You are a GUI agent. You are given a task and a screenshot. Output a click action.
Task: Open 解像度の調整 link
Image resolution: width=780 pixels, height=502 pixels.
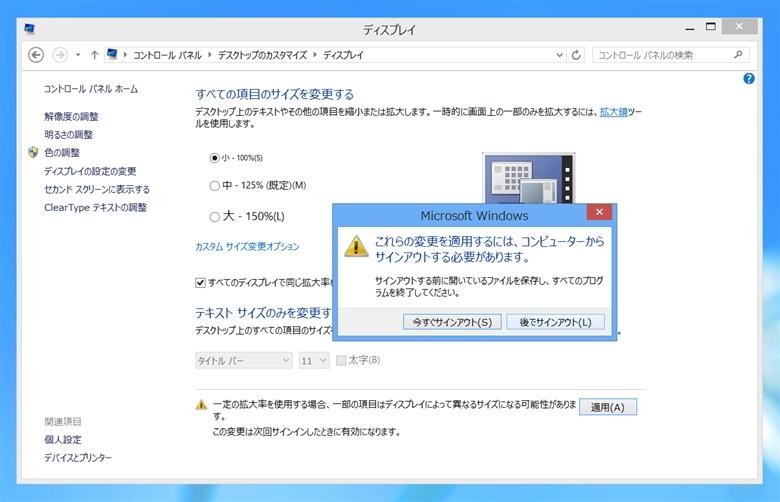coord(71,116)
